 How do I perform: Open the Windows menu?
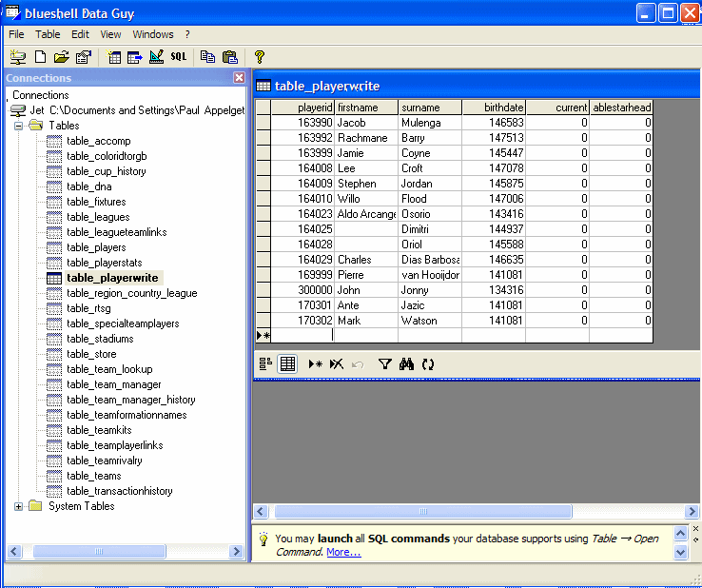click(152, 34)
